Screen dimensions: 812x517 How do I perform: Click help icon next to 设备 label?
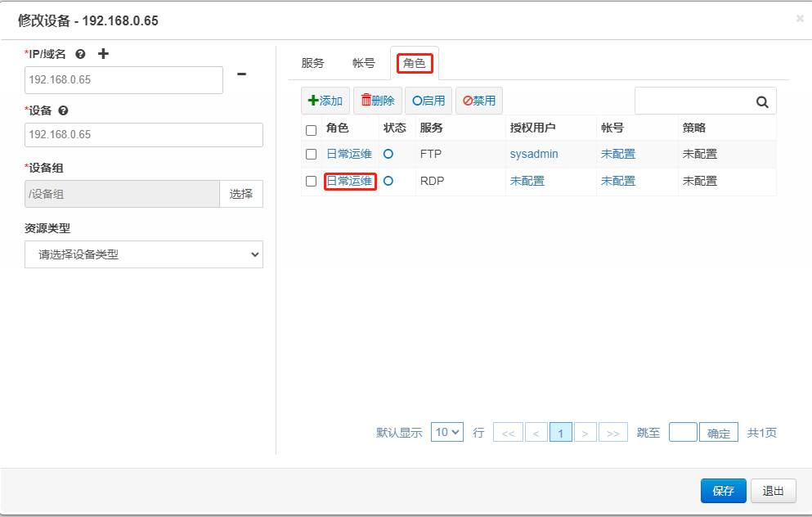coord(63,110)
